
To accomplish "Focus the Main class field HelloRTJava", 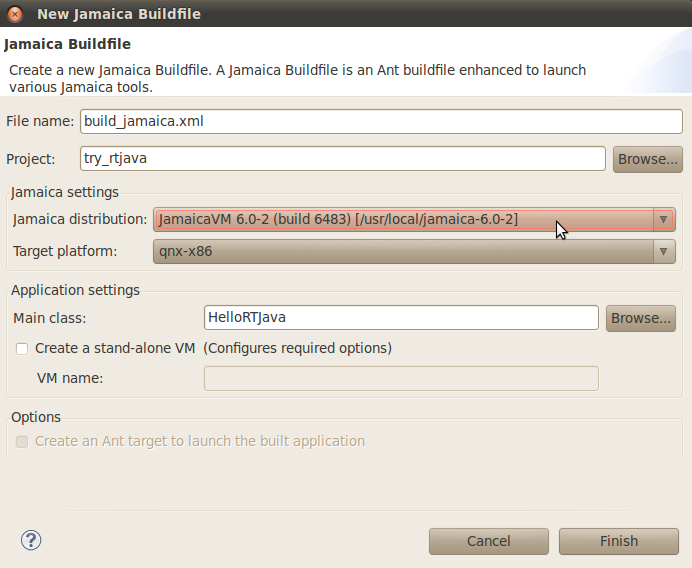I will coord(401,317).
